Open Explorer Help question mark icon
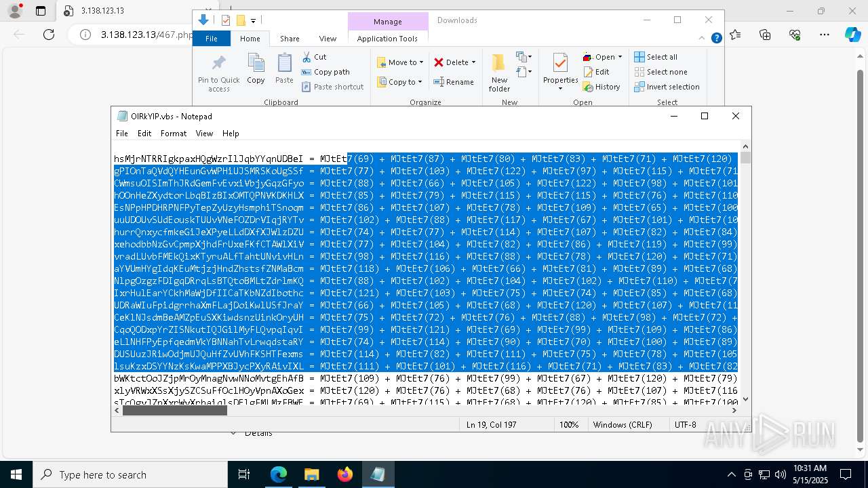Viewport: 868px width, 488px height. tap(716, 38)
